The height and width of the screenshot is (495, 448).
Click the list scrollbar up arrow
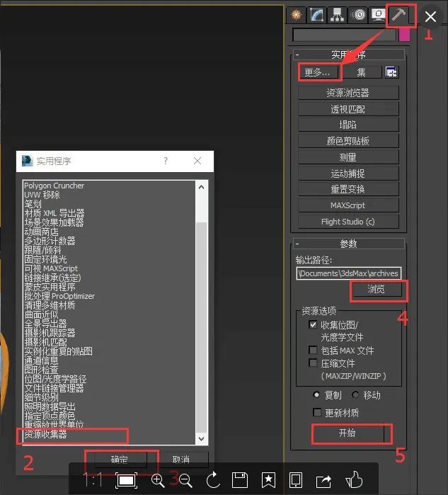point(201,187)
